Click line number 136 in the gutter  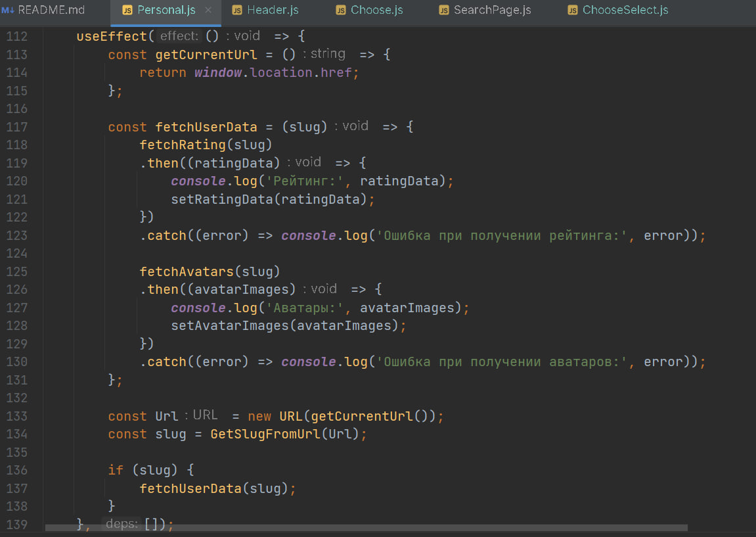click(x=17, y=471)
